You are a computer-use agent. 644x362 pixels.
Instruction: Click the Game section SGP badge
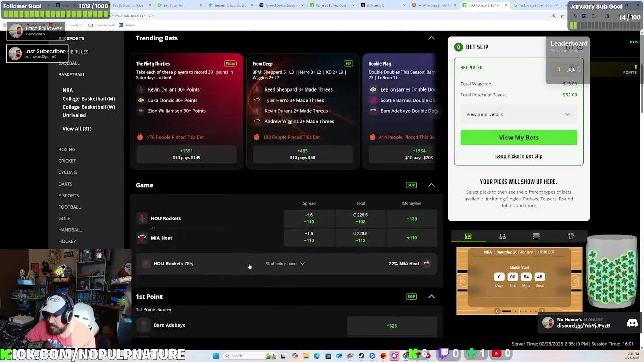411,185
